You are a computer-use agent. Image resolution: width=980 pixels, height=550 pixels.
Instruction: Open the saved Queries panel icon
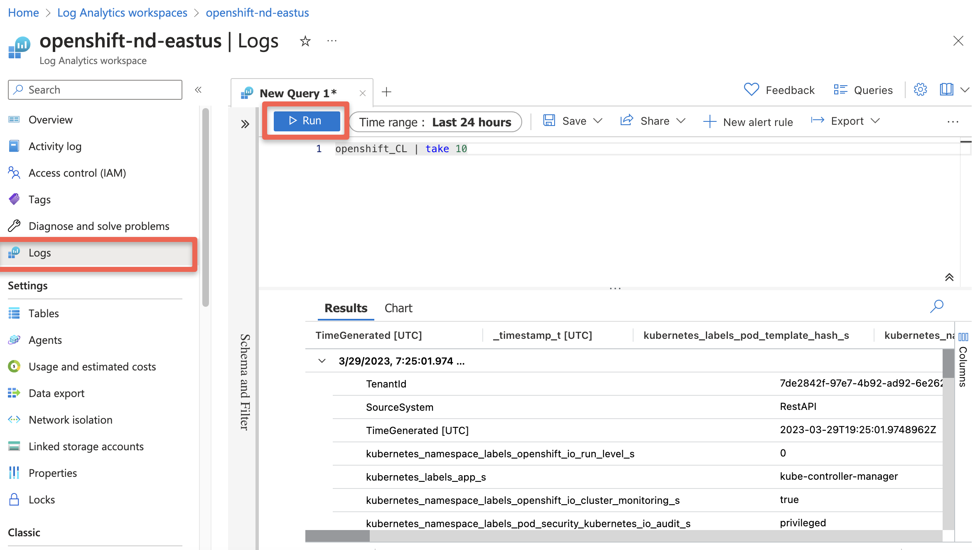[x=840, y=89]
